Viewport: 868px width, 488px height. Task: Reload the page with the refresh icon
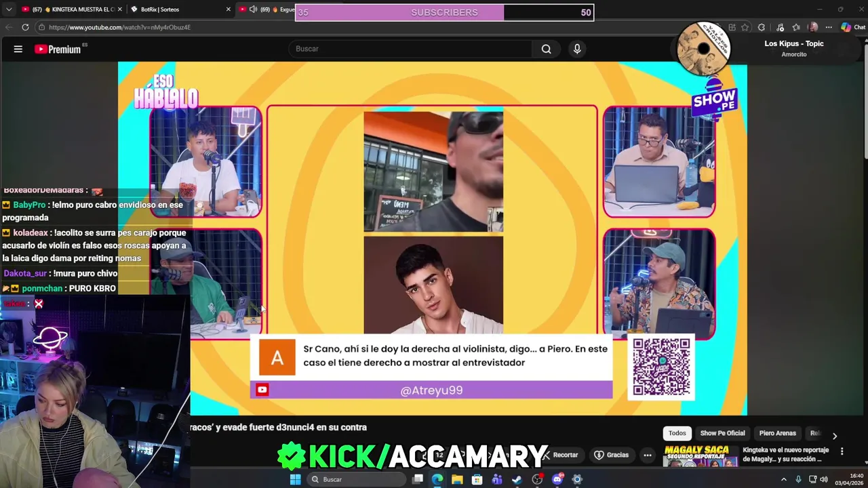click(x=25, y=27)
